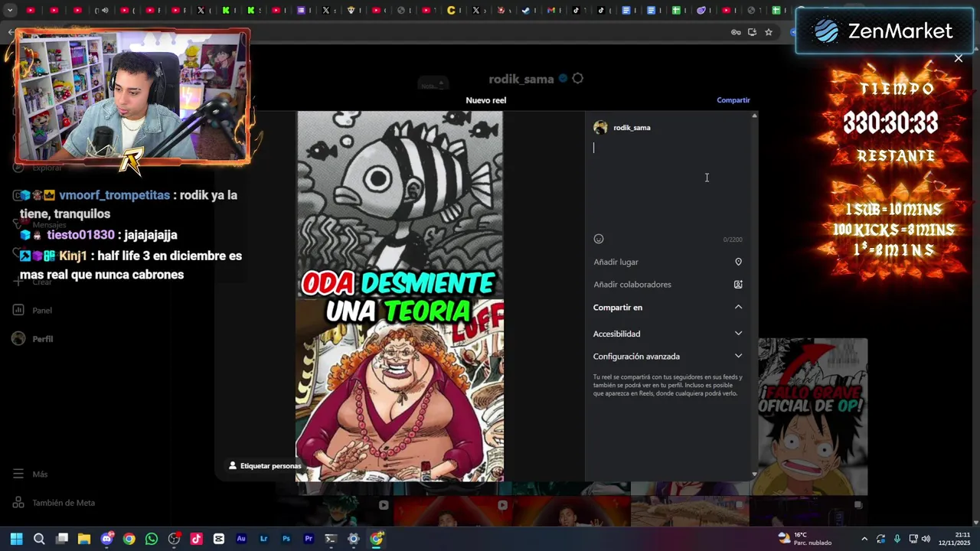
Task: Open the Windows Start menu
Action: [x=17, y=539]
